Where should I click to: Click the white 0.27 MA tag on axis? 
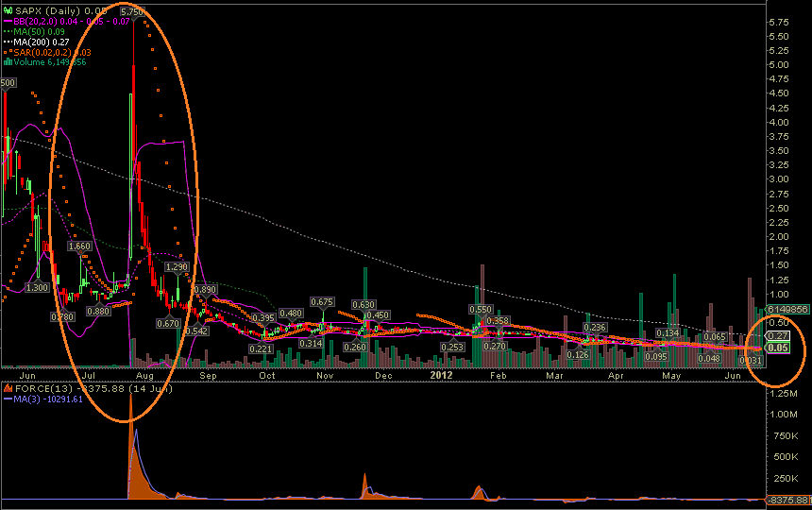778,336
